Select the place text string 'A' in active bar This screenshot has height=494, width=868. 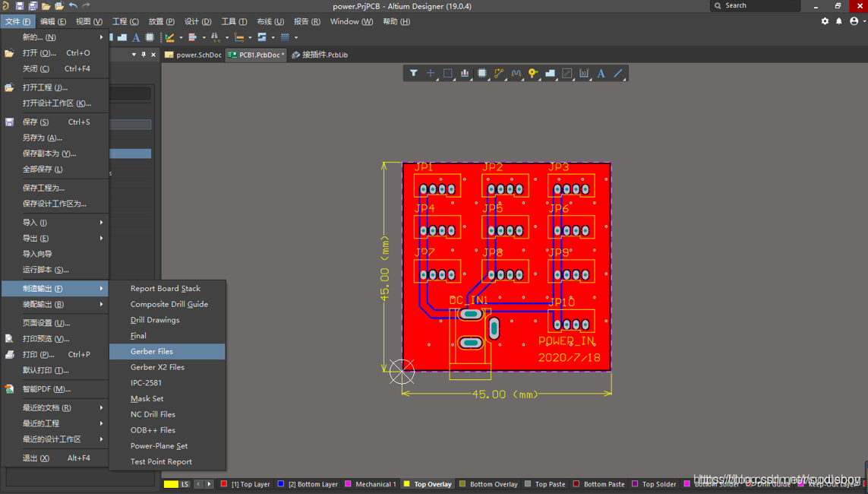[x=601, y=73]
